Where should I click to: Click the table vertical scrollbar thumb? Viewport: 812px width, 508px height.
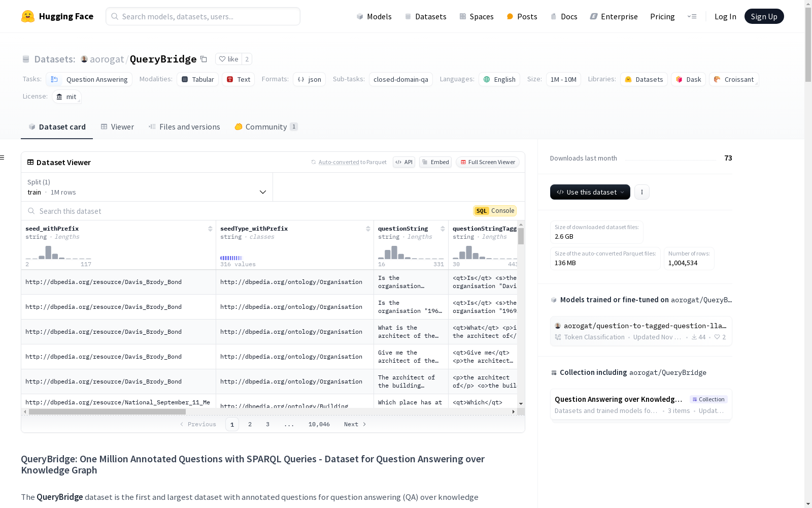point(521,236)
